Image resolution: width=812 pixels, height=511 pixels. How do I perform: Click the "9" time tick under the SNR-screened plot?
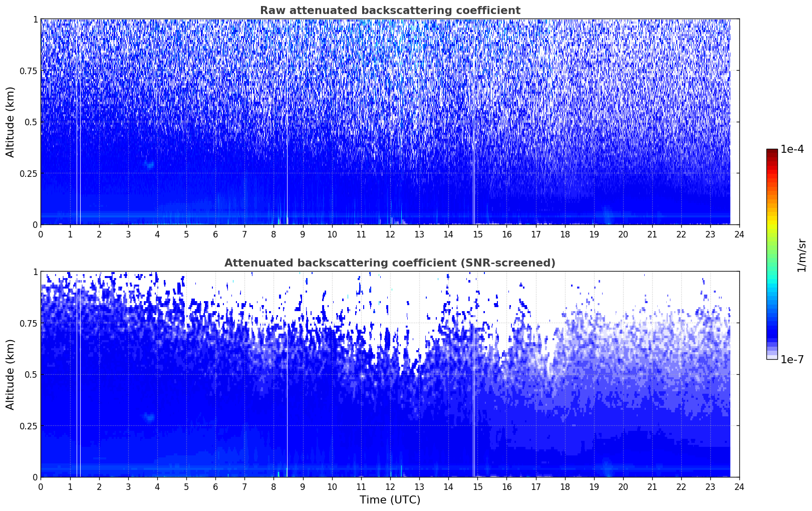pyautogui.click(x=303, y=486)
